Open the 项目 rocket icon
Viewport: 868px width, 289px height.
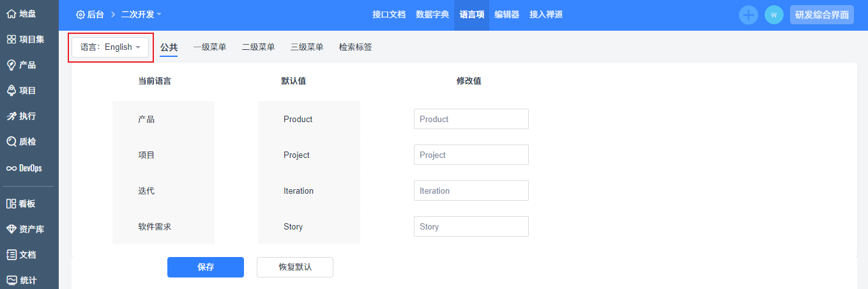coord(11,91)
